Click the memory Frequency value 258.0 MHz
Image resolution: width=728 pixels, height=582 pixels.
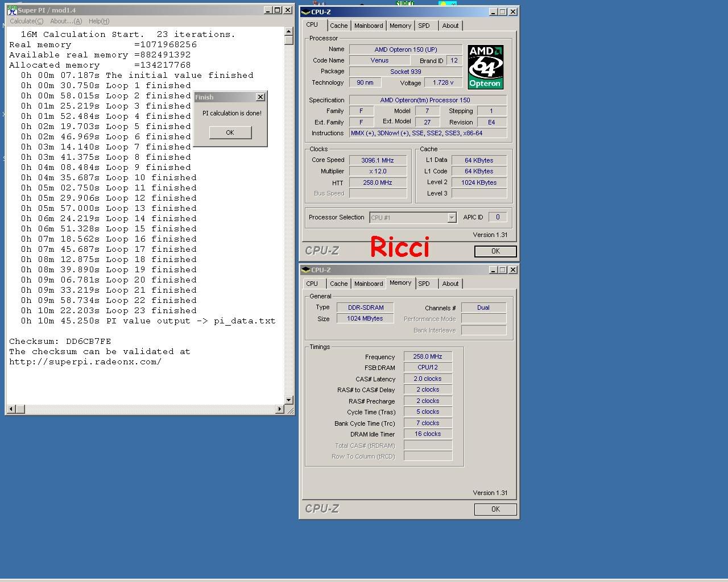coord(428,356)
